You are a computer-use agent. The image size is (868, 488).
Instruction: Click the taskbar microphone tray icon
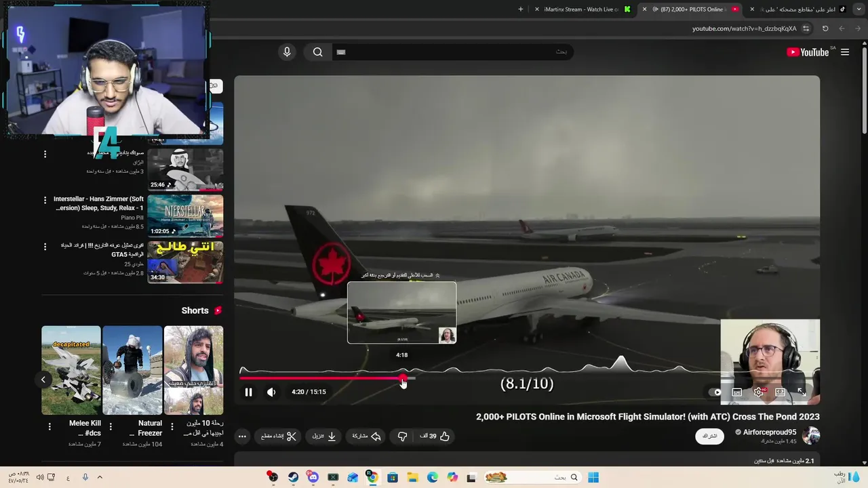tap(85, 477)
